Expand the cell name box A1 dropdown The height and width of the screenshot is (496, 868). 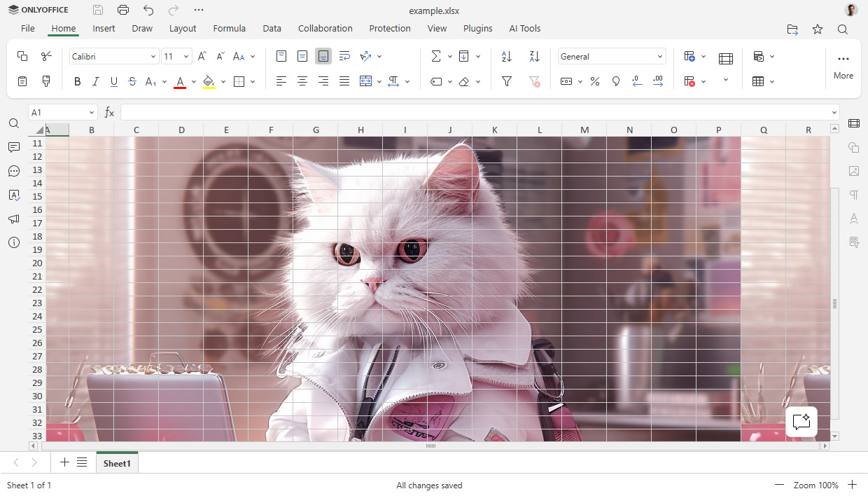tap(92, 112)
